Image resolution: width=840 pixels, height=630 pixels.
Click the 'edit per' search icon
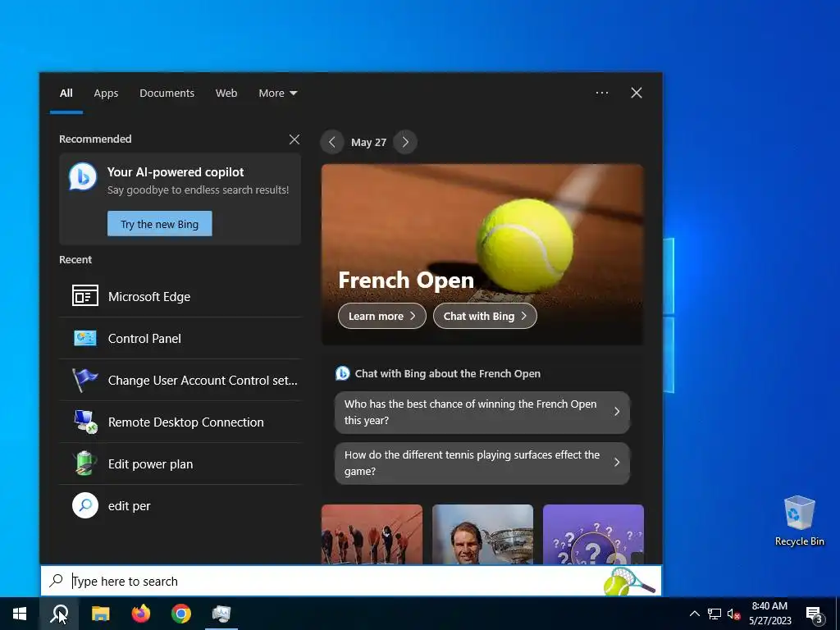point(85,505)
